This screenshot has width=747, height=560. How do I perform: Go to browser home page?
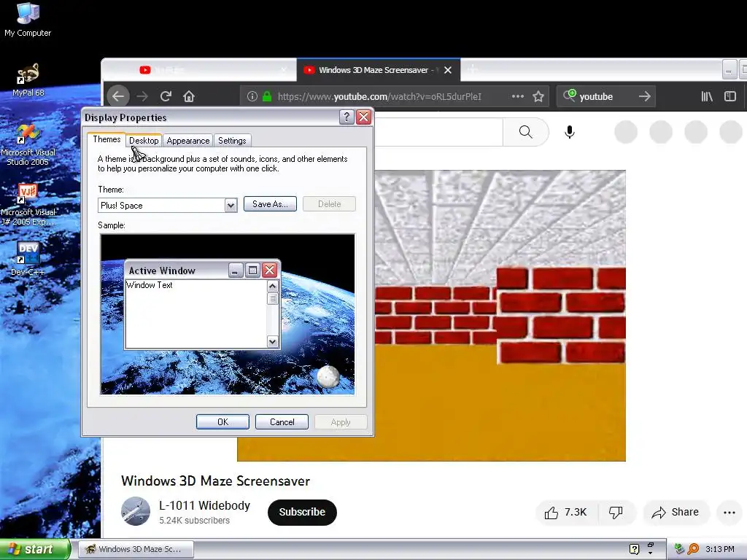click(189, 97)
